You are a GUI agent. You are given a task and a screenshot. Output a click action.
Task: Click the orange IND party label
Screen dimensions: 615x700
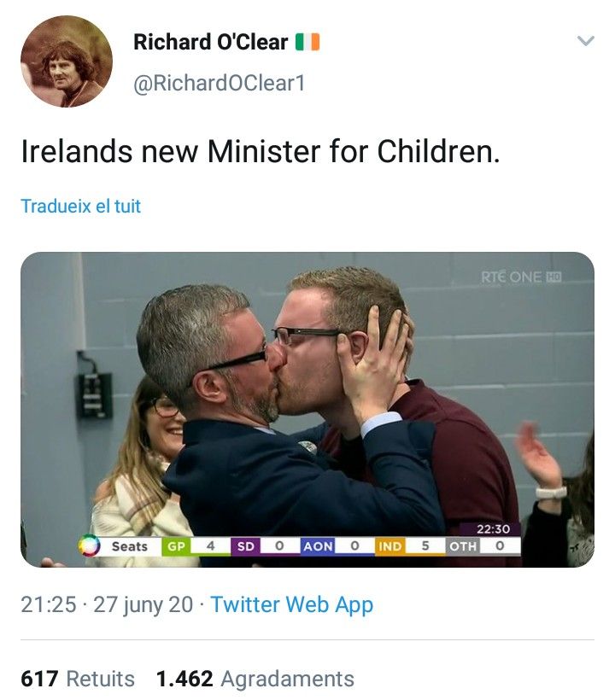pos(389,545)
